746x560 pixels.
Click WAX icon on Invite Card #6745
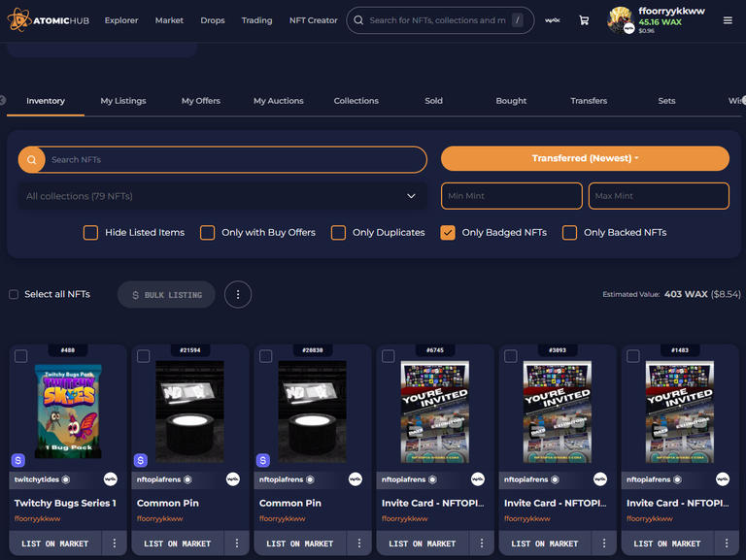click(x=478, y=479)
